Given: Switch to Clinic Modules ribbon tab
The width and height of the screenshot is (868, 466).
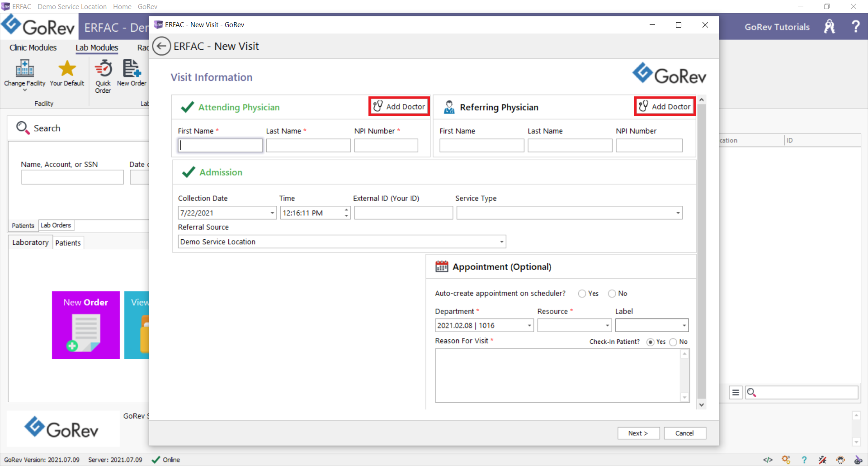Looking at the screenshot, I should point(33,48).
